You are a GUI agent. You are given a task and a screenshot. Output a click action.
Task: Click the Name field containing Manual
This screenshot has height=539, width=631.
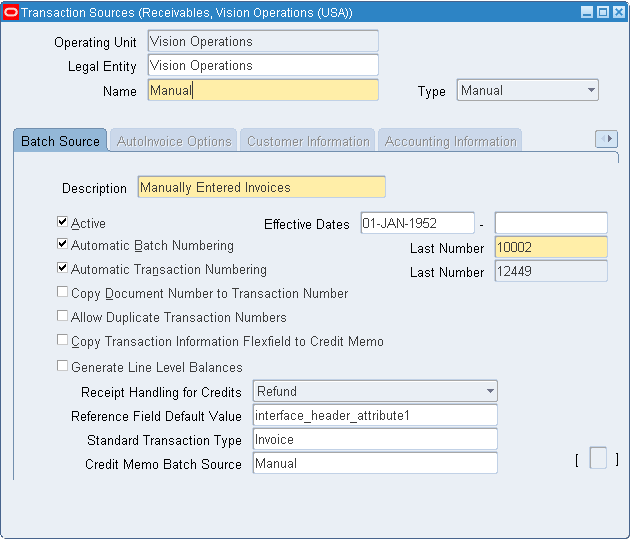coord(263,90)
